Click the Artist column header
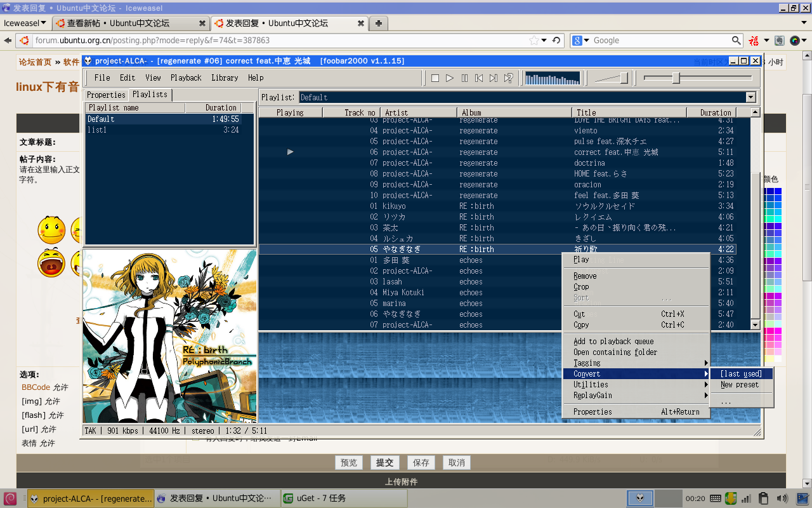 (418, 112)
